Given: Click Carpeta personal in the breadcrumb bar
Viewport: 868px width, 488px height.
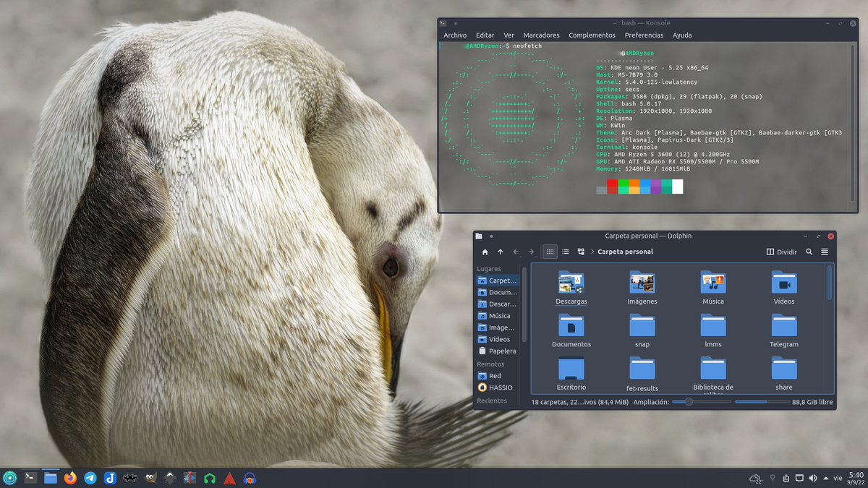Looking at the screenshot, I should coord(626,252).
